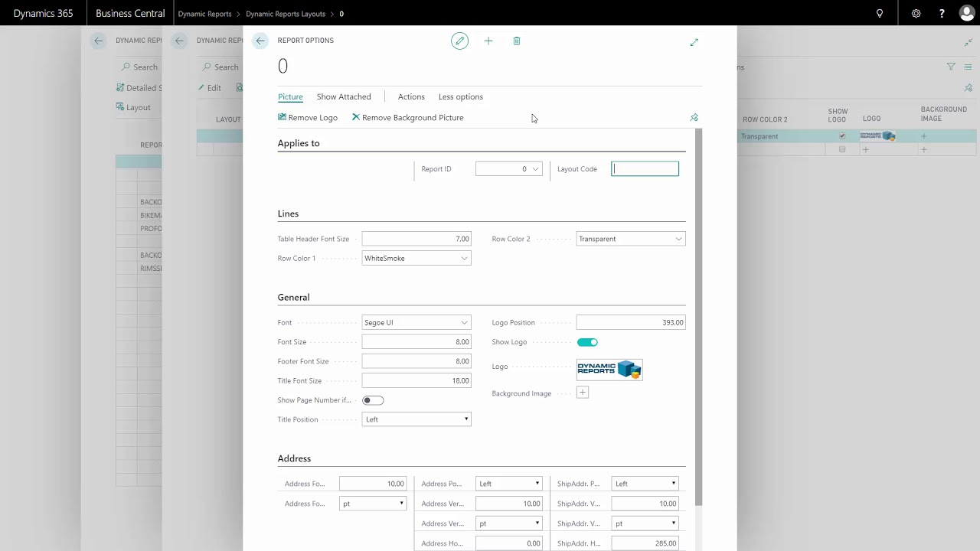Open the settings gear in the top bar
Viewport: 980px width, 551px height.
pos(916,14)
